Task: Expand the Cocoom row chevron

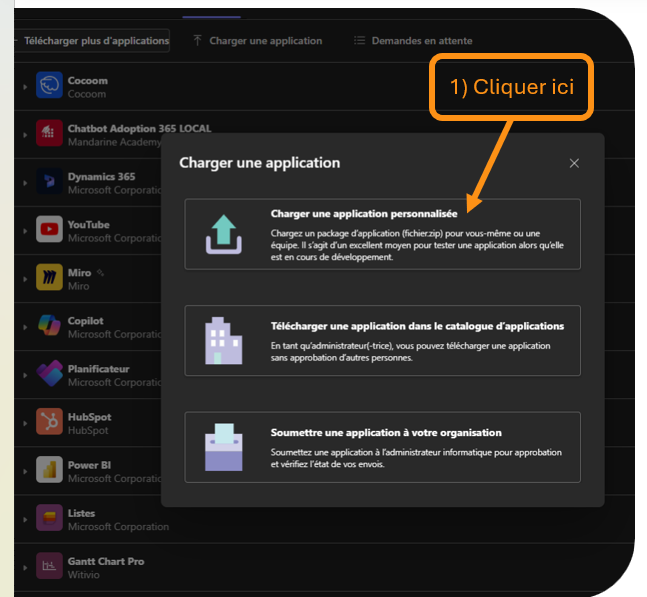Action: pyautogui.click(x=25, y=87)
